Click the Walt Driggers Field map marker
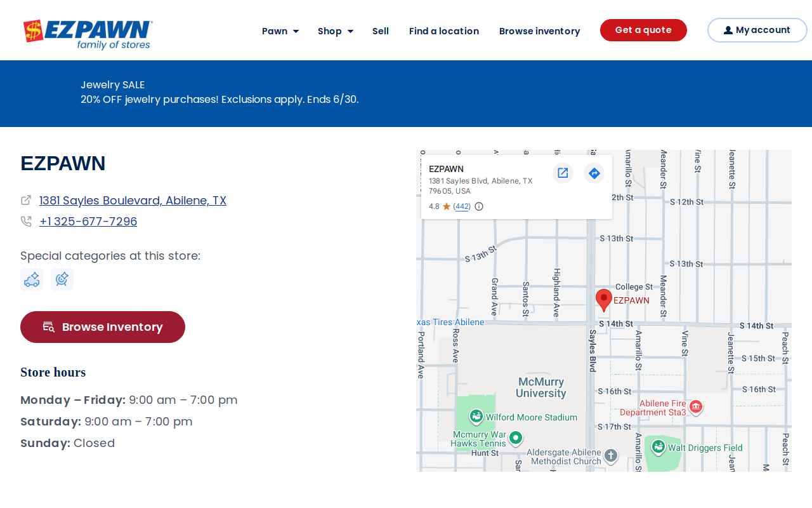Image resolution: width=812 pixels, height=508 pixels. (658, 447)
